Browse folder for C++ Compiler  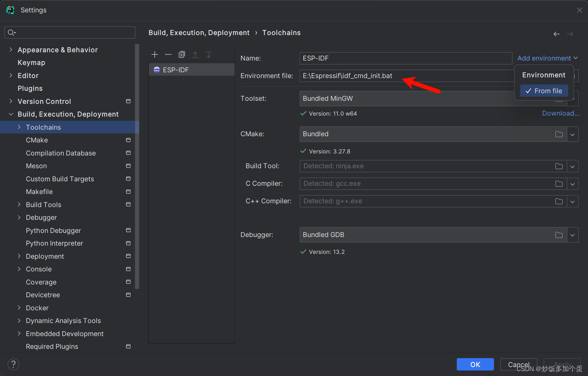pos(559,201)
